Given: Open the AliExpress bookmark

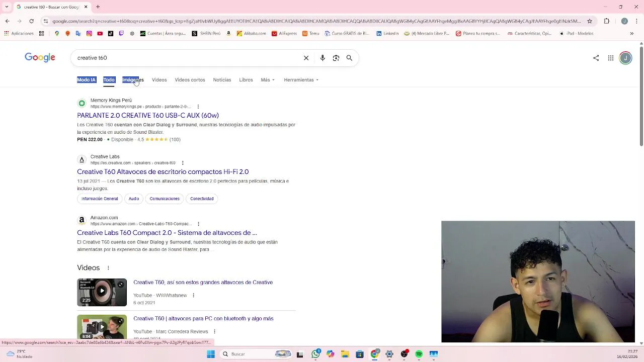Looking at the screenshot, I should tap(284, 34).
